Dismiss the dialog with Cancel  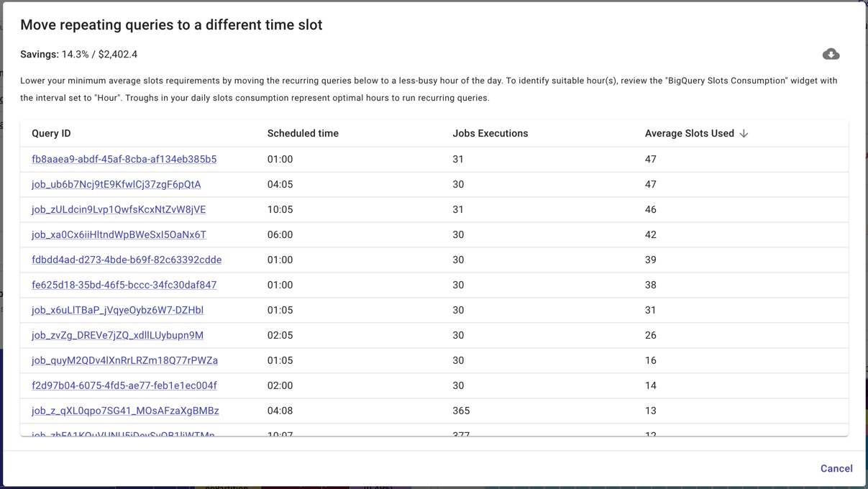coord(836,468)
